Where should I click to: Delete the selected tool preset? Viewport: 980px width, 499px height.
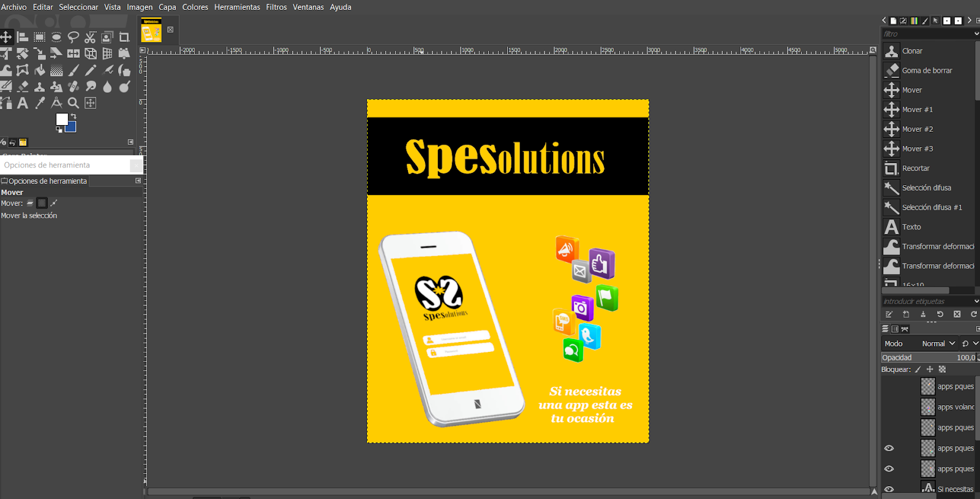[x=957, y=314]
